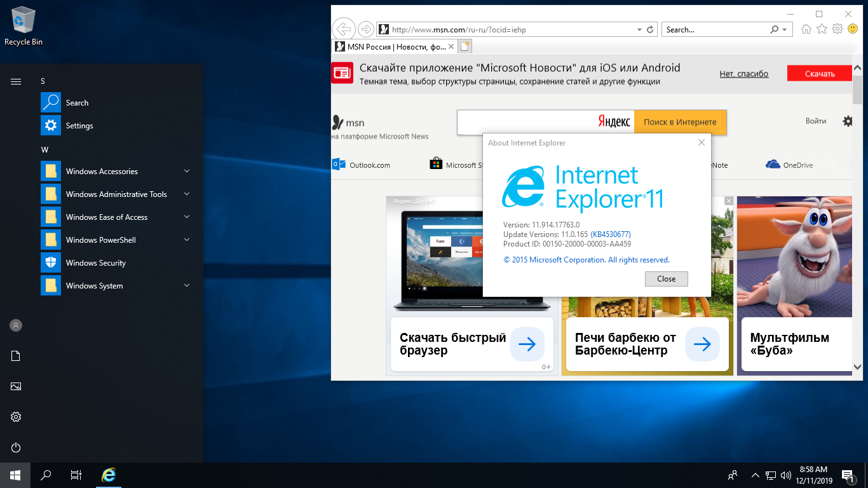Click the IE Home icon
Screen dimensions: 868x488
pyautogui.click(x=806, y=29)
